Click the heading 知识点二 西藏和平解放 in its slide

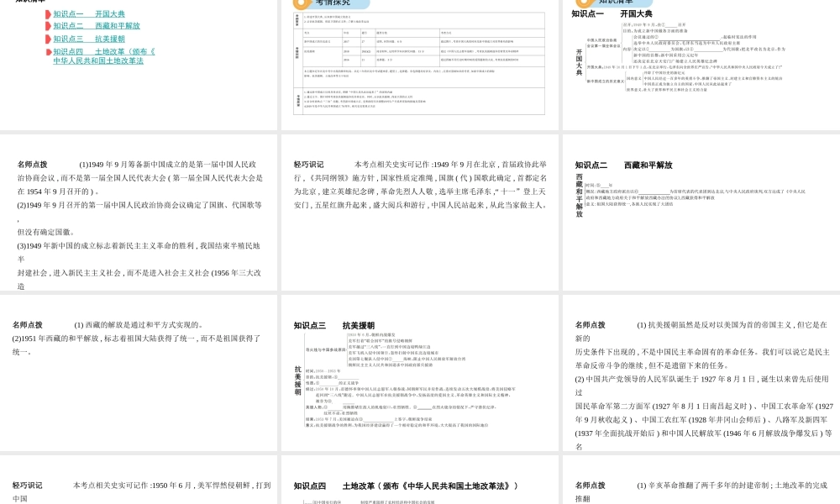623,165
